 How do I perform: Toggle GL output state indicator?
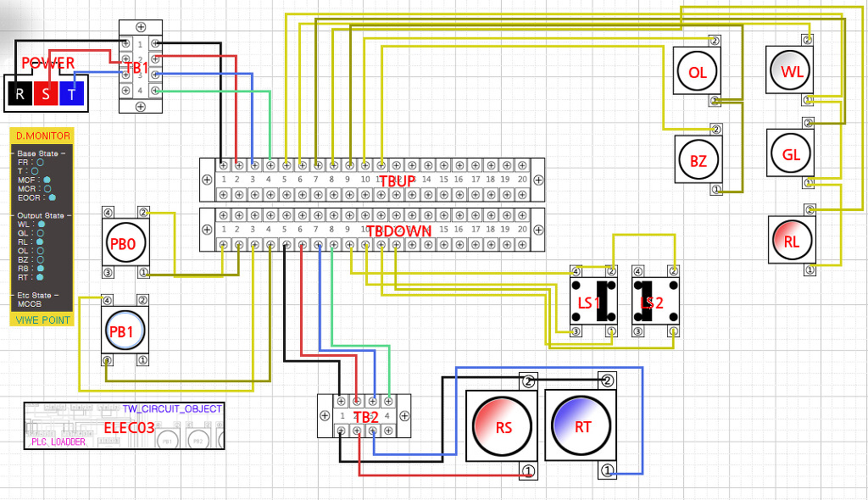tap(41, 233)
